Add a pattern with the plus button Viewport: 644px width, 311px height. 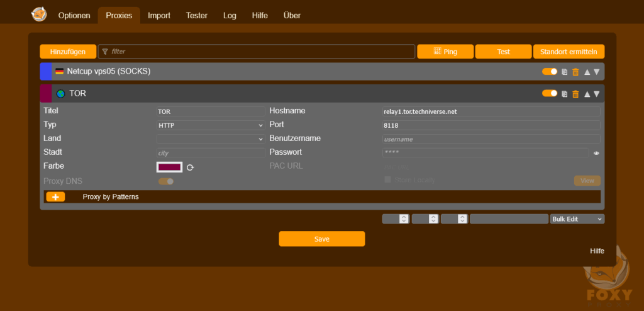(x=55, y=196)
